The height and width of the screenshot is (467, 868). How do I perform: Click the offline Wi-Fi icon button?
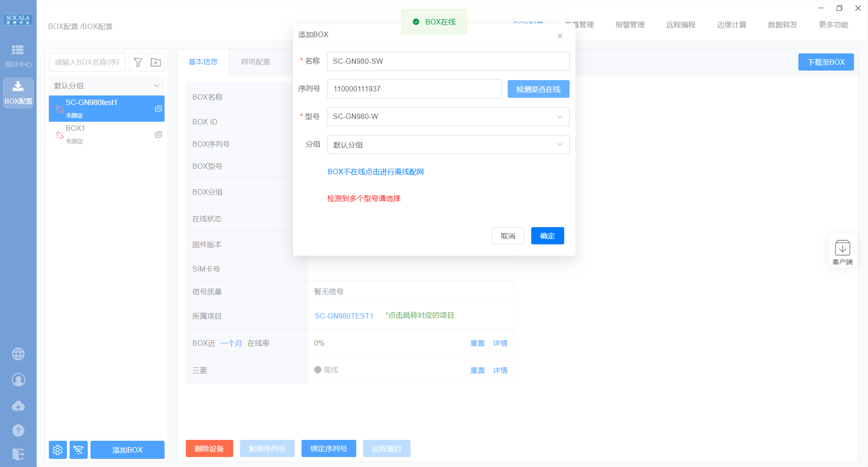79,450
